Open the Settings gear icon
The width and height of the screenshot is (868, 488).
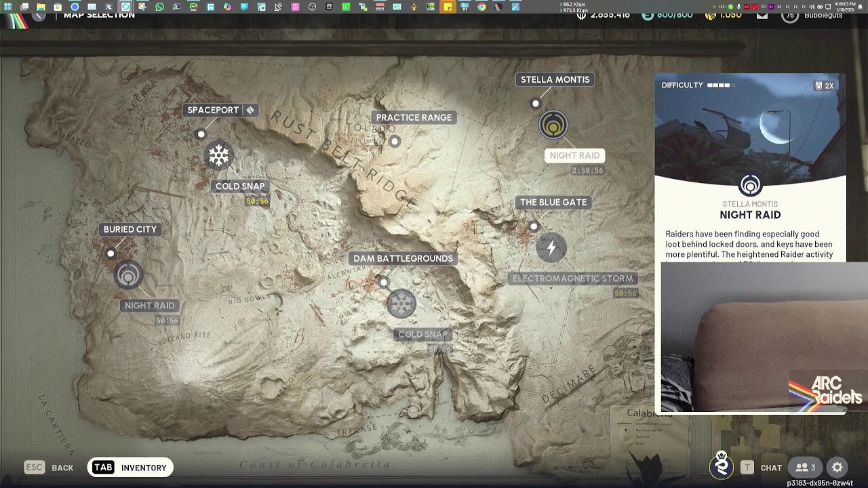(x=837, y=467)
